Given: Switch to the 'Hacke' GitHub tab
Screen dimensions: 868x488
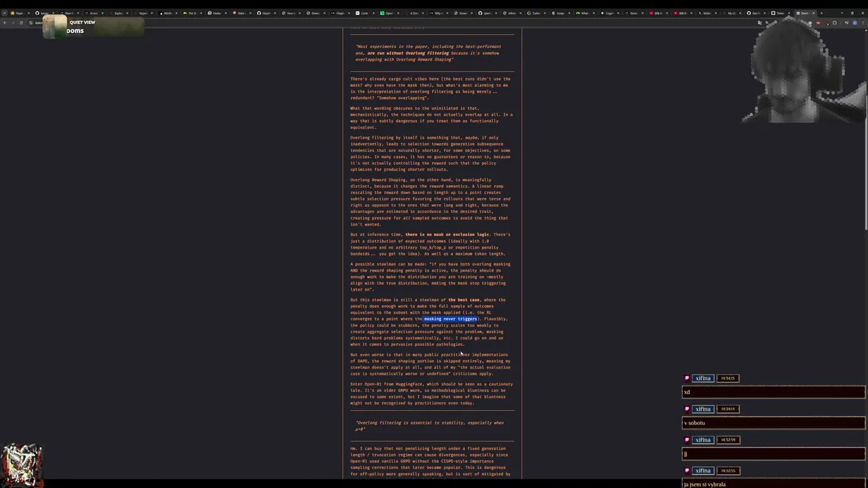Looking at the screenshot, I should click(217, 13).
